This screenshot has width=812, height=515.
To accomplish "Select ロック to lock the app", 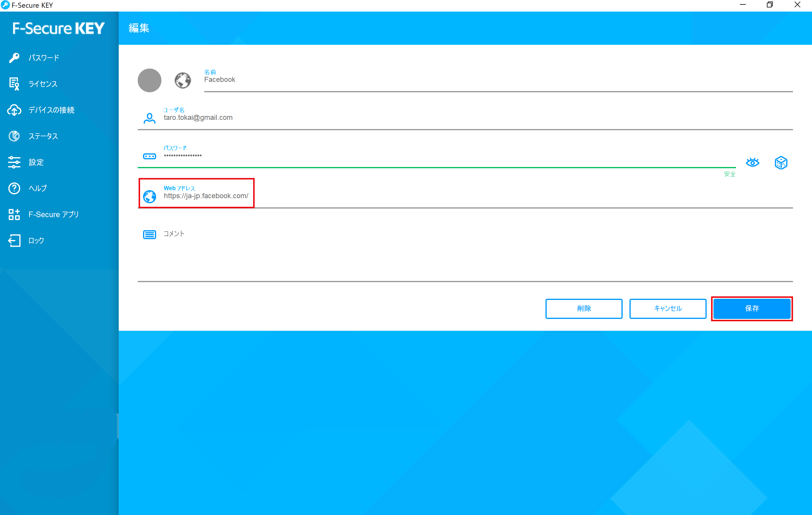I will [x=59, y=240].
